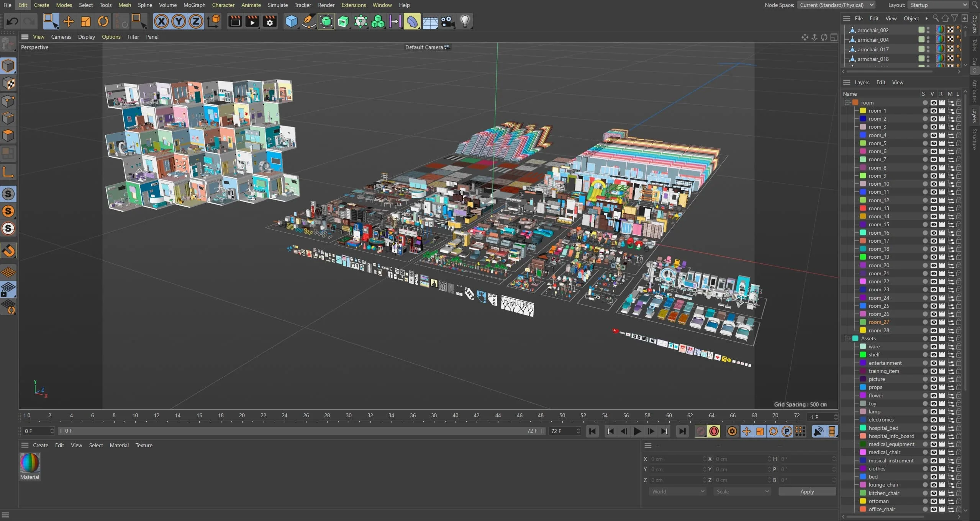Select the Material thumbnail
The width and height of the screenshot is (980, 521).
30,463
